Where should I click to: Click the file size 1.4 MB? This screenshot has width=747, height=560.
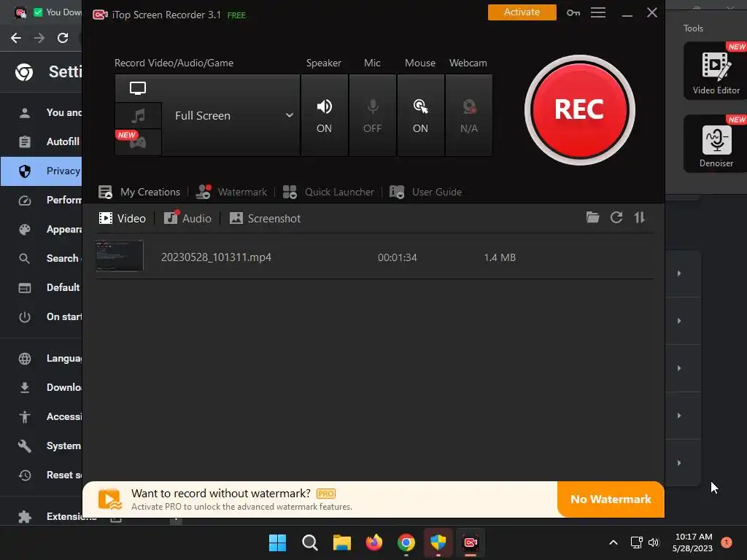(x=500, y=257)
